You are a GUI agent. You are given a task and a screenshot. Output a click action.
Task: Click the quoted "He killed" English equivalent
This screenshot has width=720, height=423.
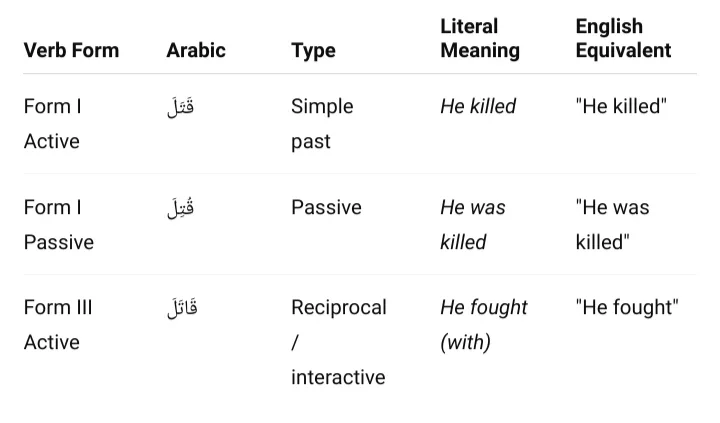[621, 106]
